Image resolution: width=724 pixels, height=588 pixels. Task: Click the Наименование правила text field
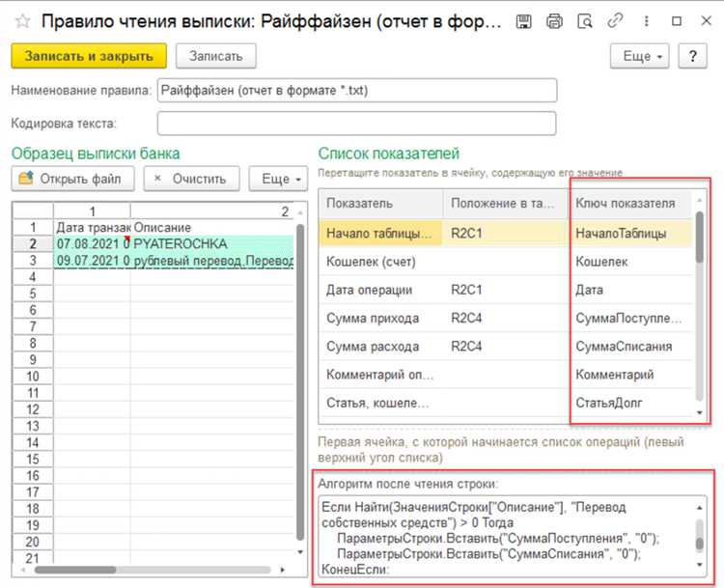[x=357, y=91]
